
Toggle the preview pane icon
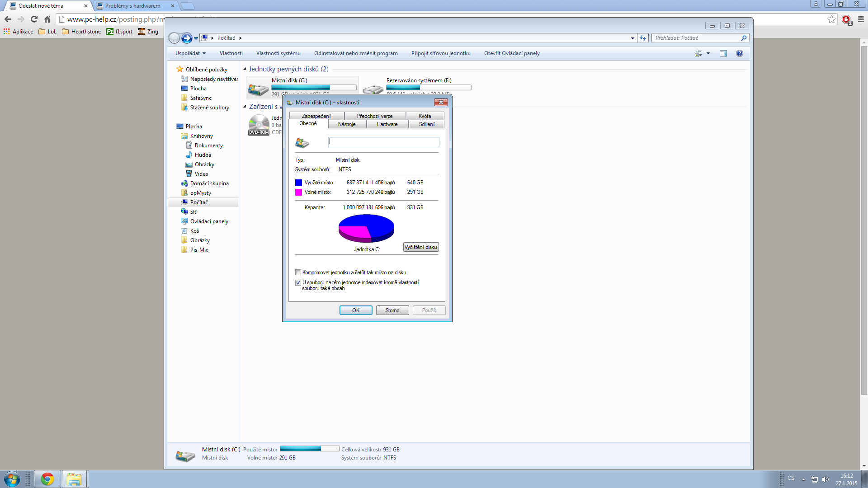click(x=723, y=53)
